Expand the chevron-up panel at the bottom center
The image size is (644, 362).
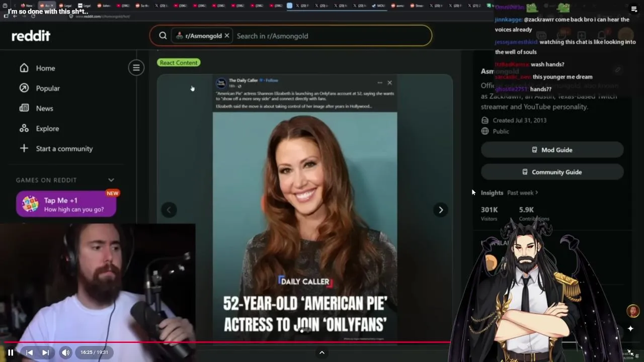pos(322,352)
